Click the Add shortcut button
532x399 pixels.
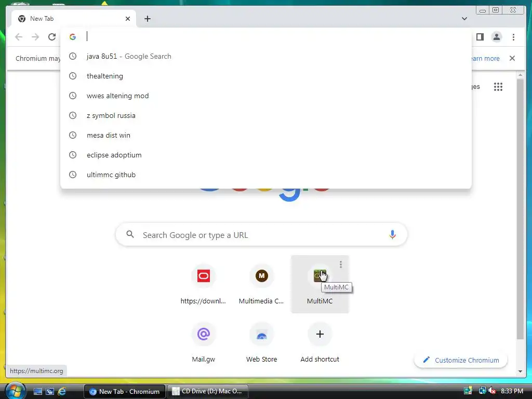tap(320, 343)
